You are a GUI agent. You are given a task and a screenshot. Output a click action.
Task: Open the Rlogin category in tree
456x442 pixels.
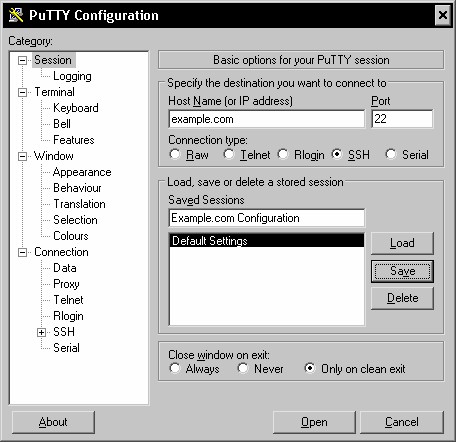(68, 316)
